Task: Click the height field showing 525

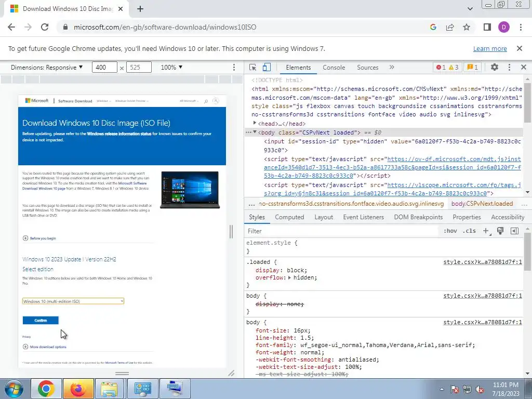Action: [x=139, y=67]
